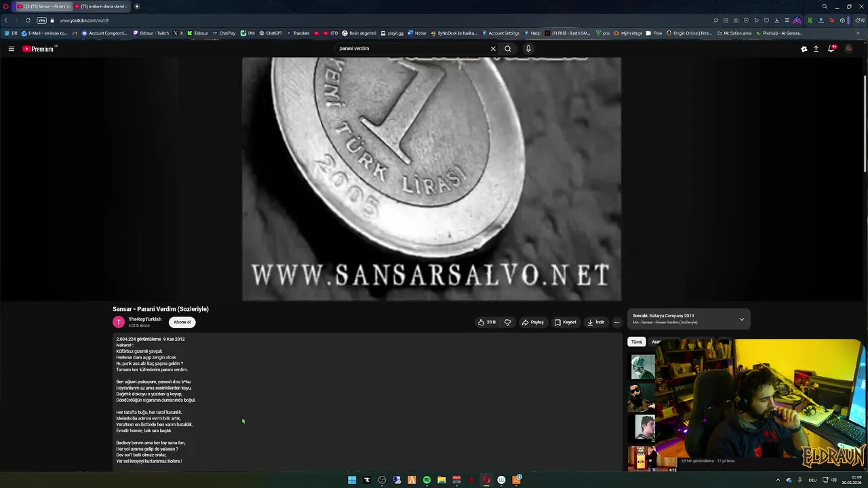Open the browser downloads icon
The width and height of the screenshot is (868, 488).
point(776,20)
